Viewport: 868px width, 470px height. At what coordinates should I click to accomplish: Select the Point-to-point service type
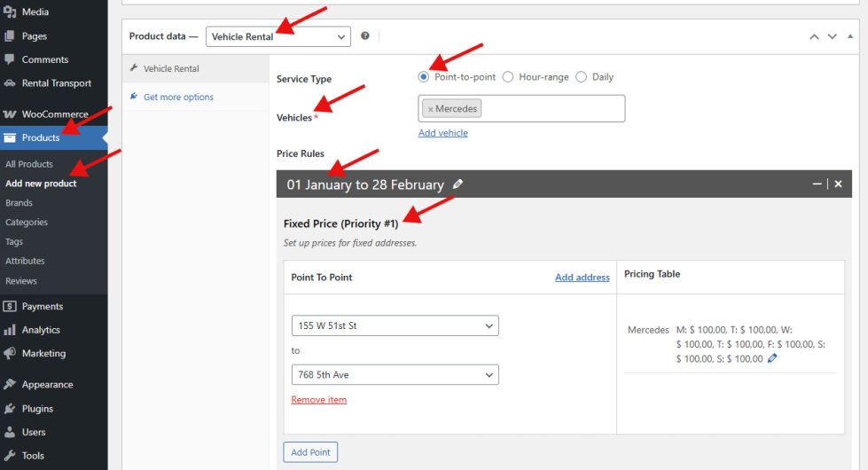tap(424, 77)
